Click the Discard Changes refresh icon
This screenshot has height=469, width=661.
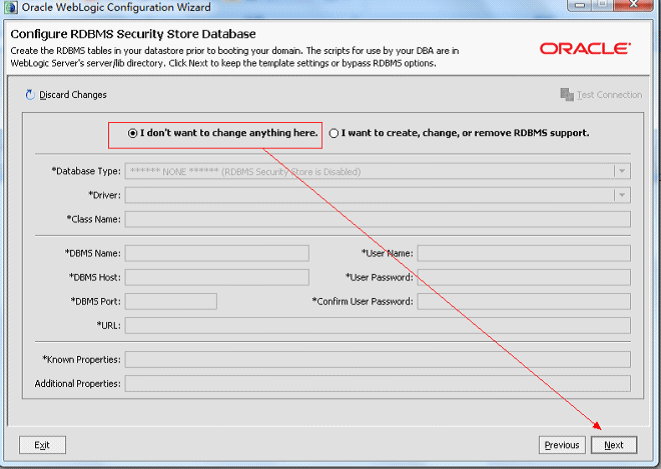point(30,95)
